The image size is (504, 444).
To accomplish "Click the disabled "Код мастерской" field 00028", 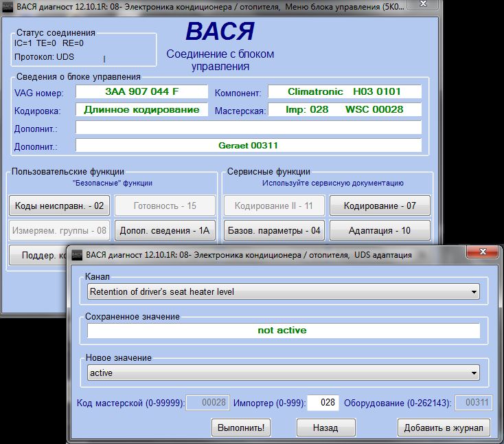I will click(208, 403).
